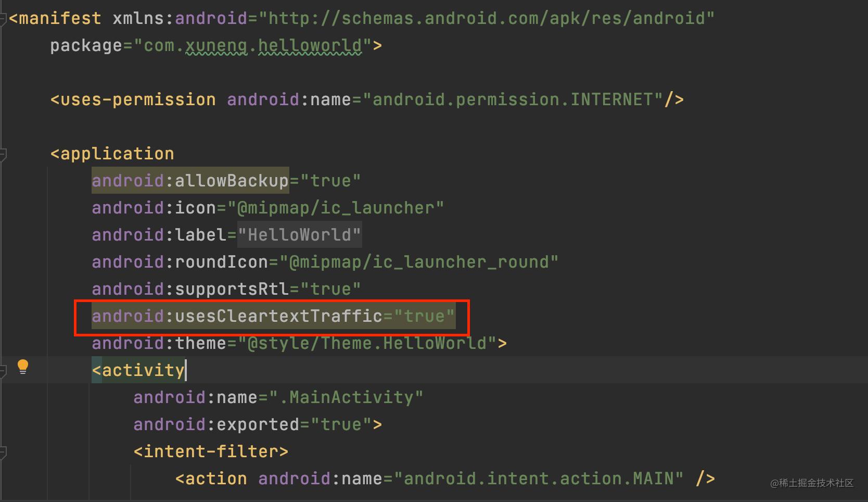Image resolution: width=868 pixels, height=502 pixels.
Task: Click the package attribute name
Action: (86, 45)
